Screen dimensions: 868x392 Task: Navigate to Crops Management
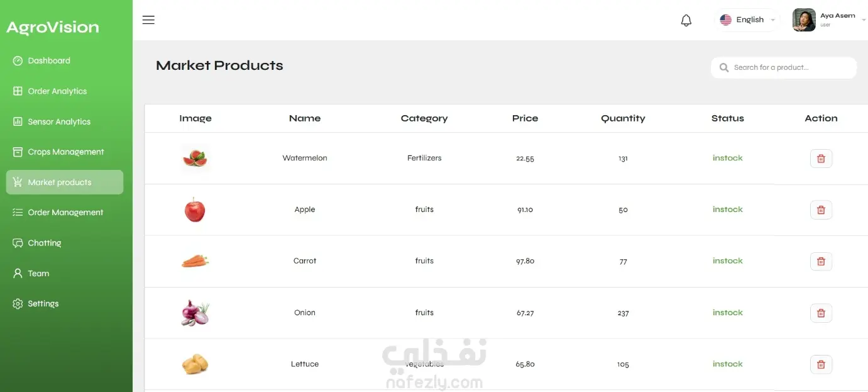(x=65, y=152)
